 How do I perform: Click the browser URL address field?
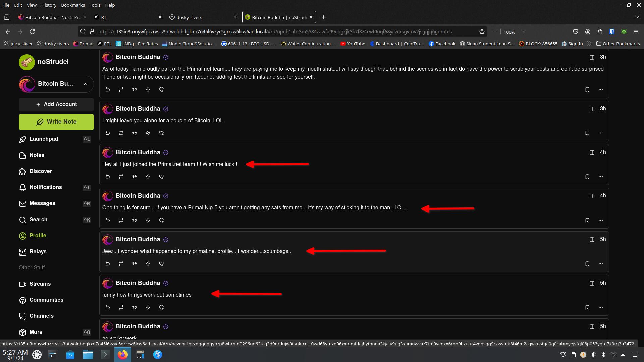[x=282, y=32]
